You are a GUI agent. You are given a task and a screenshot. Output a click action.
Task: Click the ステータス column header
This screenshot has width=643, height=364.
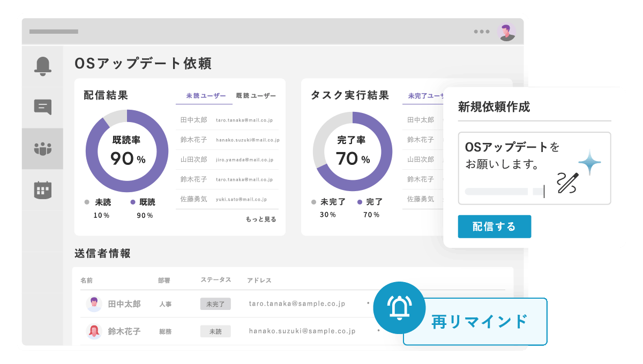pyautogui.click(x=216, y=280)
